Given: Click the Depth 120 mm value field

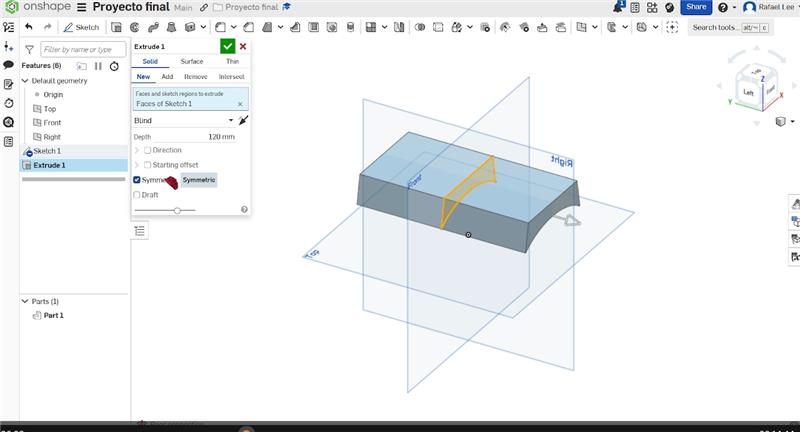Looking at the screenshot, I should tap(221, 137).
